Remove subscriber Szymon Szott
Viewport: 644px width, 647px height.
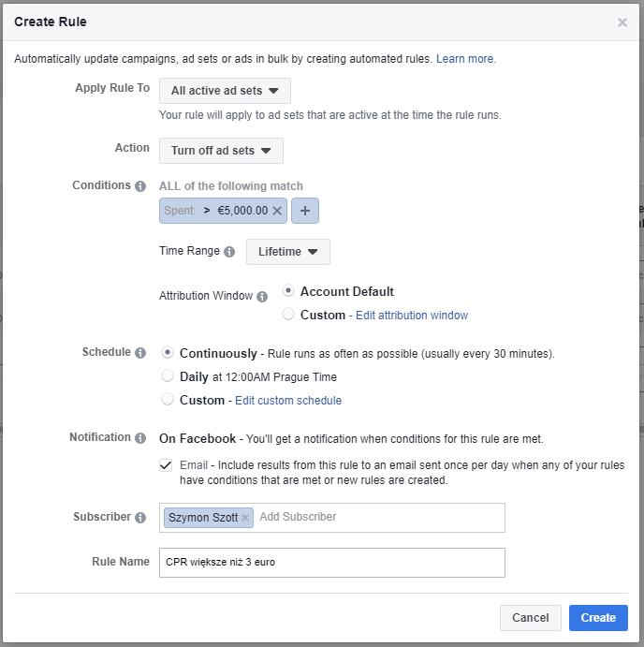click(245, 517)
